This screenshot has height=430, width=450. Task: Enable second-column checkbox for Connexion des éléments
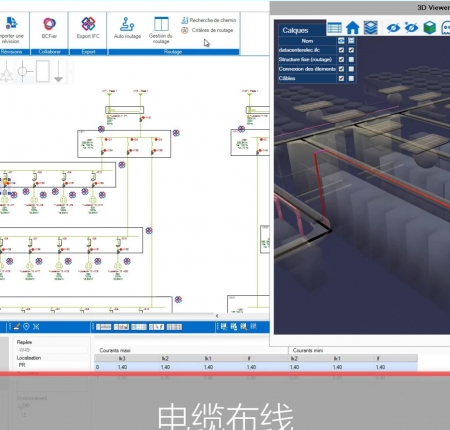[351, 69]
